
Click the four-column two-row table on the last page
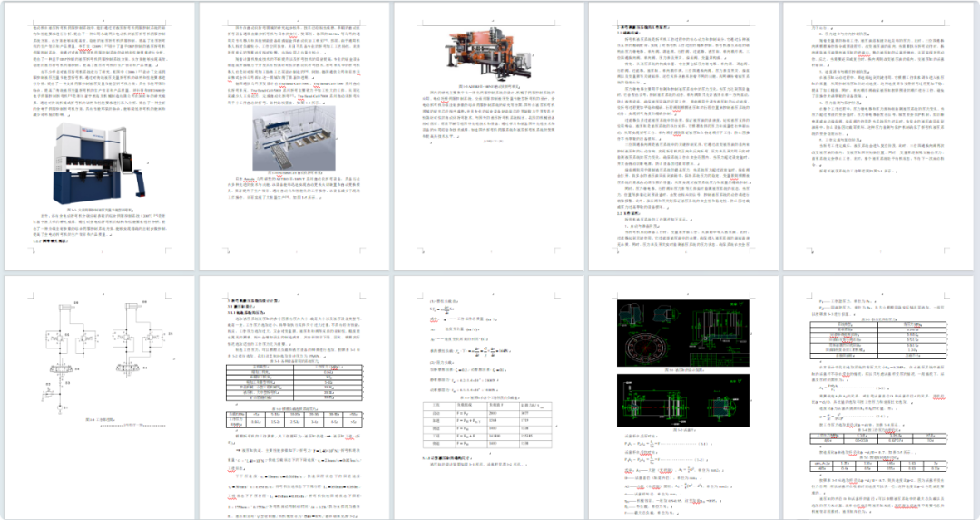(x=877, y=437)
